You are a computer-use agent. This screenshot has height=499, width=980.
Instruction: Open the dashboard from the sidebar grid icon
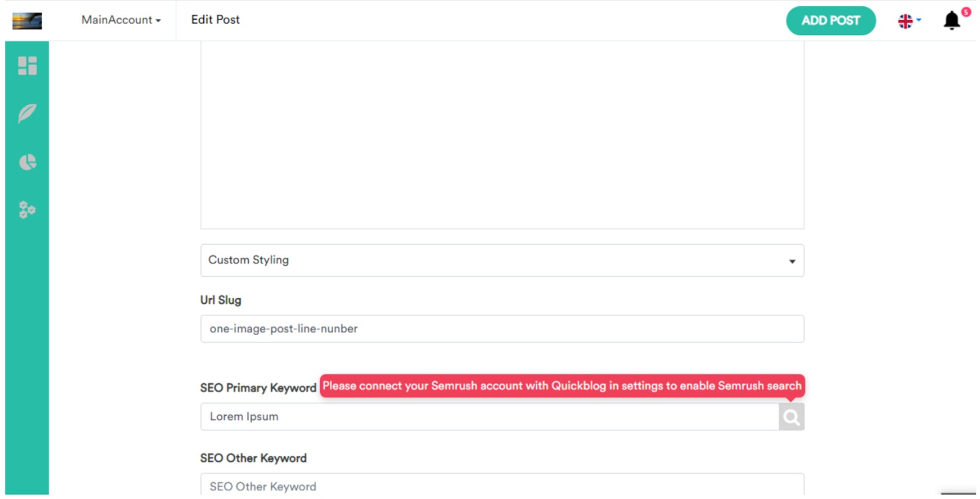point(27,66)
